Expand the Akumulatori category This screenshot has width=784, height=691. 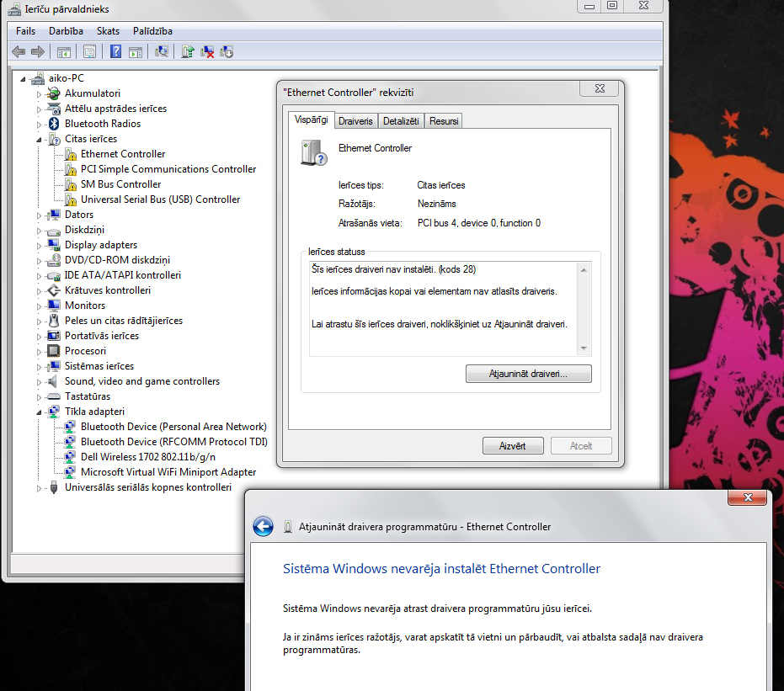pos(39,94)
